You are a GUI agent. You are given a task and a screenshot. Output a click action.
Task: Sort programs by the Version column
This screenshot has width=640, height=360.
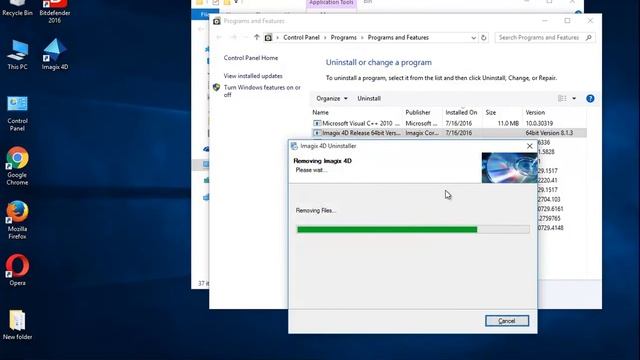(535, 112)
